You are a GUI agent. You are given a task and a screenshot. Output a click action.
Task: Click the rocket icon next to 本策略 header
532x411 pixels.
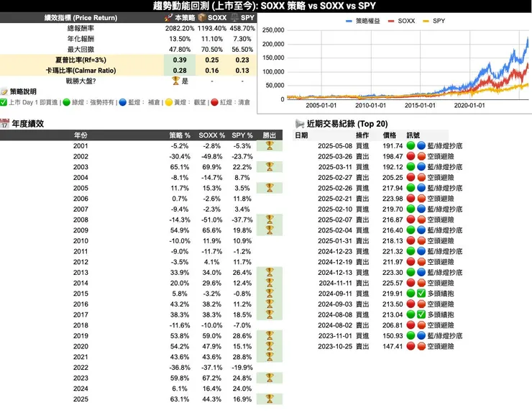coord(169,18)
